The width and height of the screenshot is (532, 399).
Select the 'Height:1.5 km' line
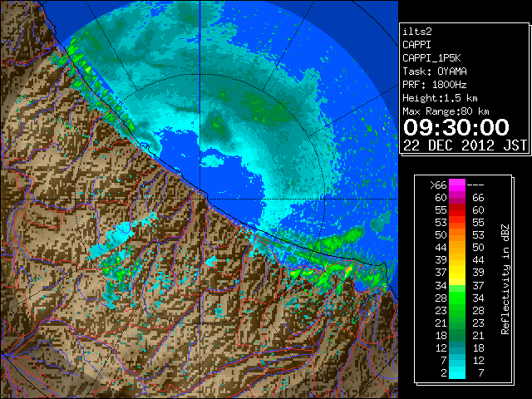pyautogui.click(x=440, y=98)
